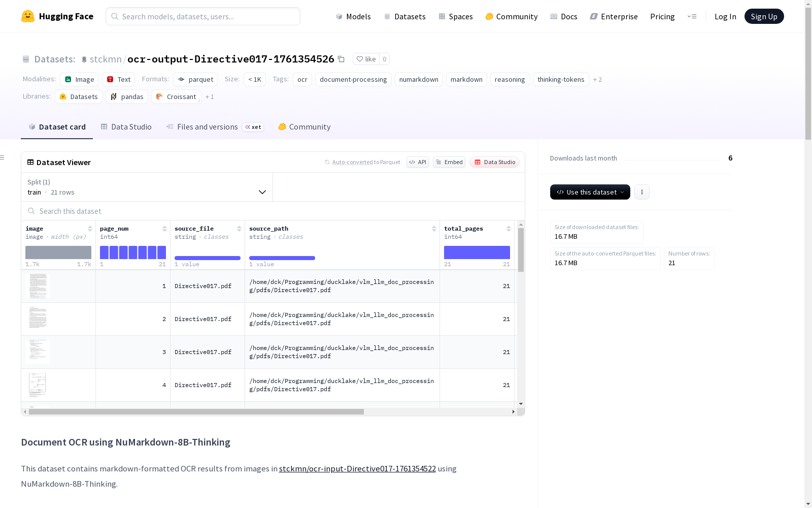Screen dimensions: 812x508
Task: Click the Hugging Face logo icon
Action: [28, 16]
